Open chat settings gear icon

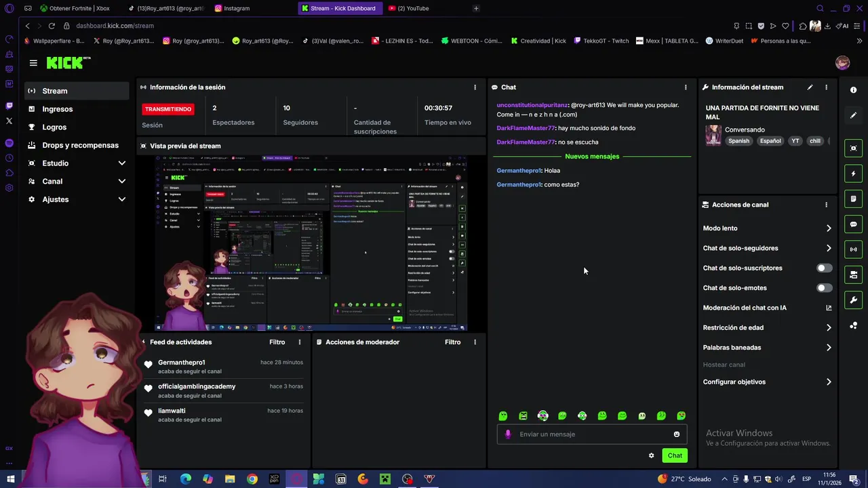(x=651, y=455)
